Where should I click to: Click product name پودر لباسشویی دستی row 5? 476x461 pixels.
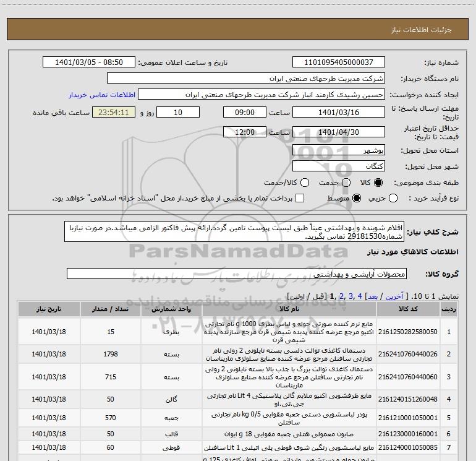tap(289, 418)
